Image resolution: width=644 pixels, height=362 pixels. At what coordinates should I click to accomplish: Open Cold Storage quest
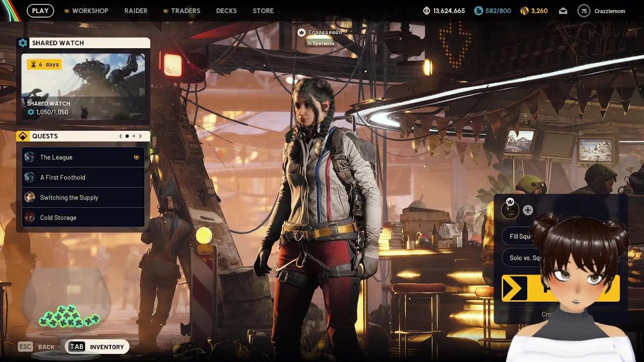pos(83,218)
